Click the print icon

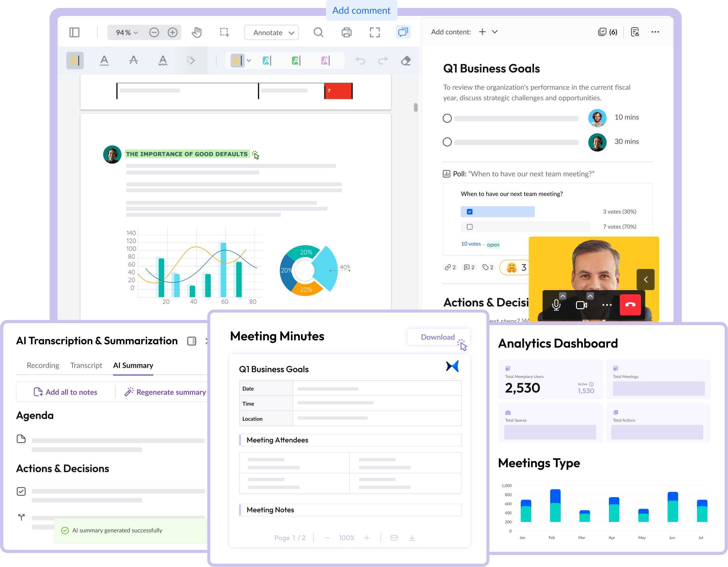pyautogui.click(x=346, y=32)
